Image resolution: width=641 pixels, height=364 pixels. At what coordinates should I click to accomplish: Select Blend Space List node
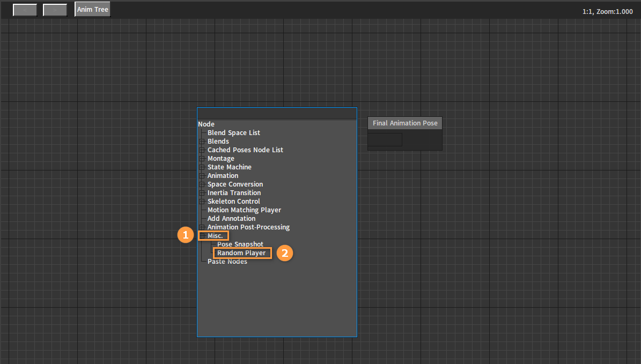233,133
